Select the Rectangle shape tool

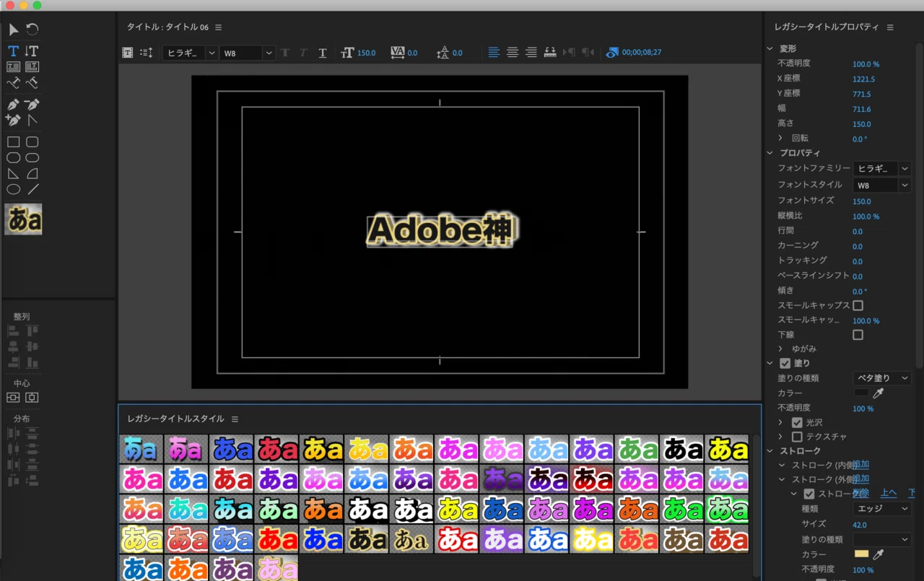[14, 142]
